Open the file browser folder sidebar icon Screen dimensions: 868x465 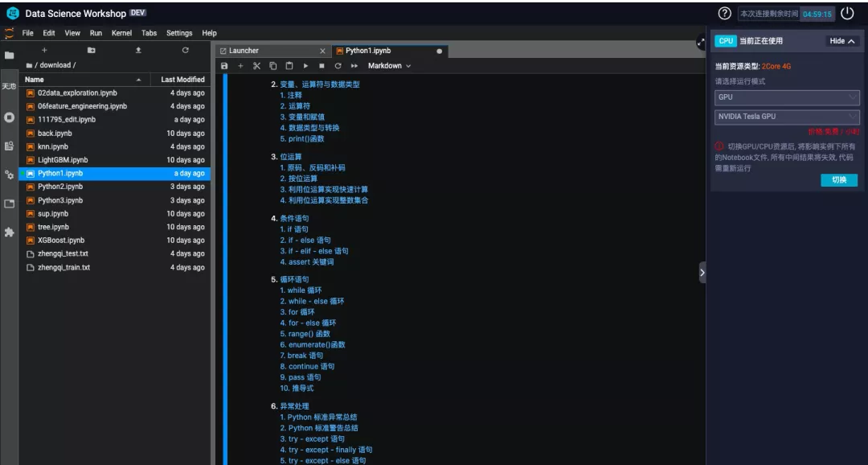coord(10,56)
